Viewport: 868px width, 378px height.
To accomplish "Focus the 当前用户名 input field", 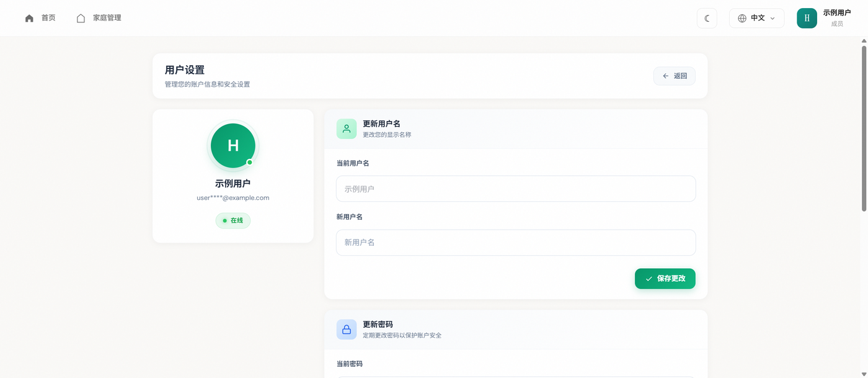I will 516,189.
